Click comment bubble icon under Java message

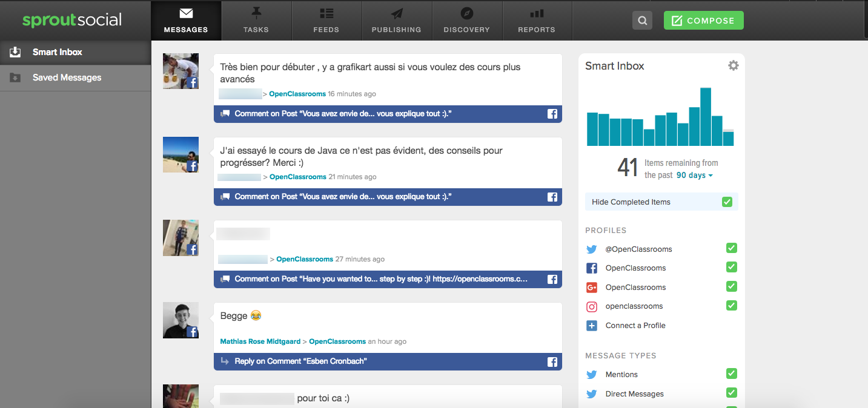pos(225,197)
